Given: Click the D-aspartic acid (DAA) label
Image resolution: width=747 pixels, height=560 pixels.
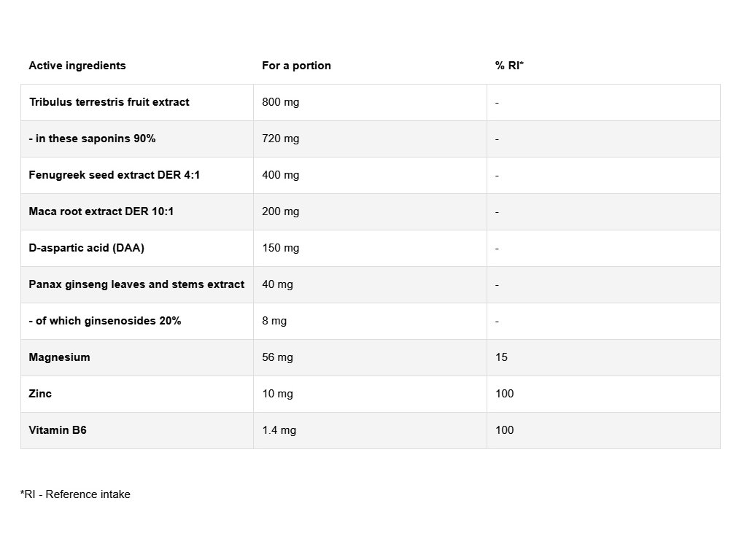Looking at the screenshot, I should [87, 248].
